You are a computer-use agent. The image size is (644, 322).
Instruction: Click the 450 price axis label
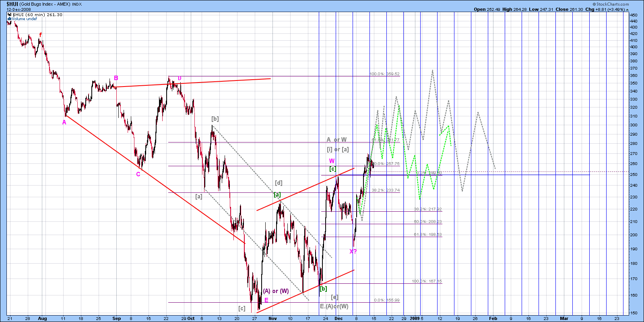click(x=634, y=15)
